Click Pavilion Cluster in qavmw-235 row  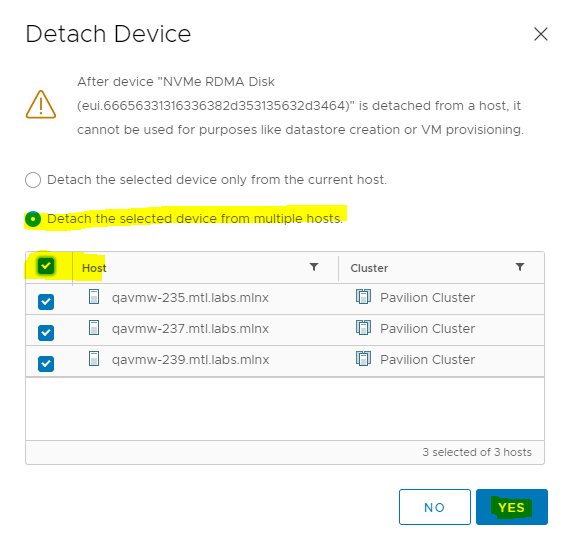[427, 298]
